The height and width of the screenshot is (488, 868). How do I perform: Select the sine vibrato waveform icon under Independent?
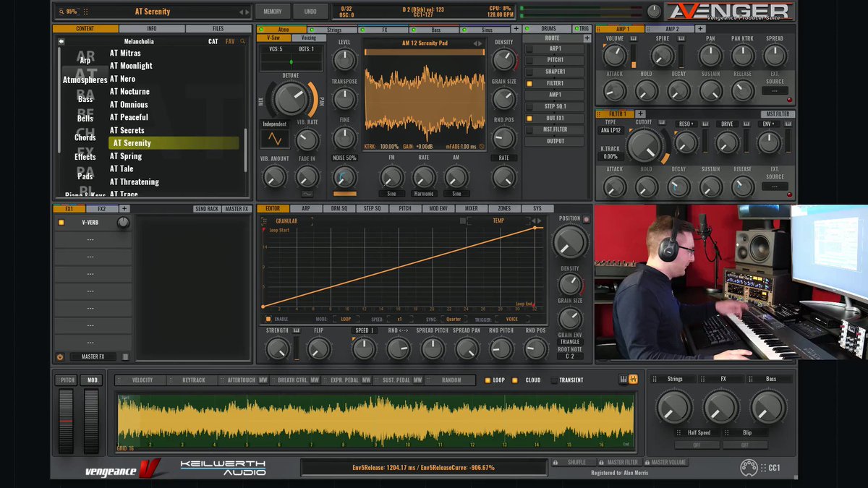point(274,138)
